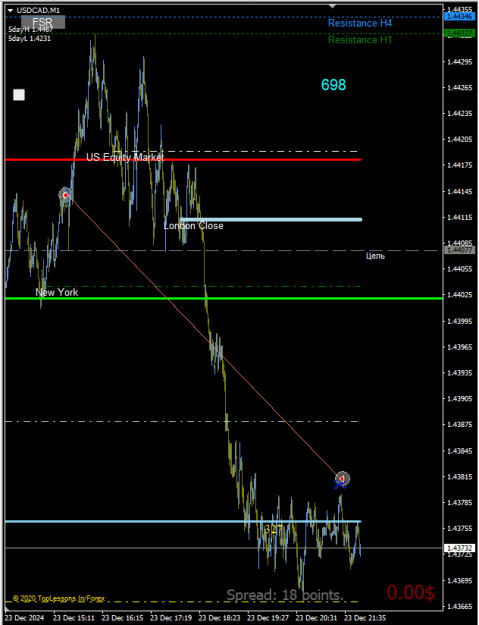The image size is (479, 625).
Task: Click the 1.44346 blue price tag
Action: (459, 16)
